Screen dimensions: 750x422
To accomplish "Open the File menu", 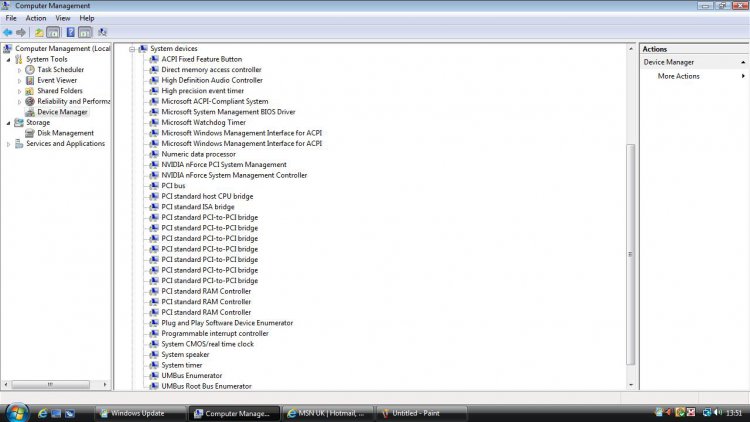I will coord(11,18).
